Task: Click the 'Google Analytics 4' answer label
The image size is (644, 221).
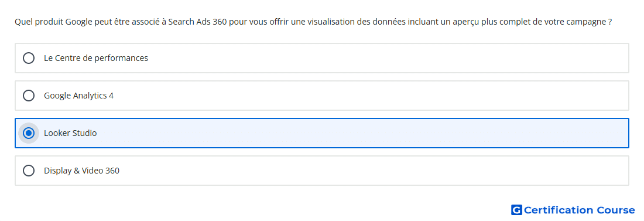Action: (79, 96)
